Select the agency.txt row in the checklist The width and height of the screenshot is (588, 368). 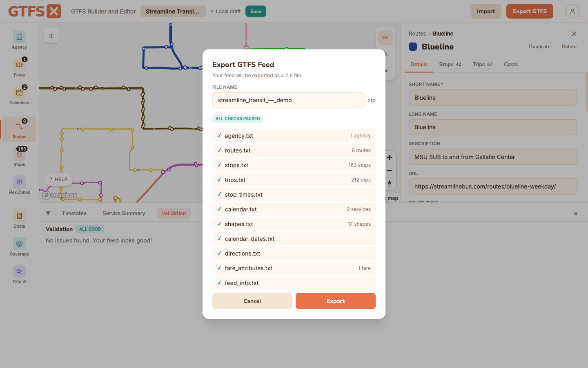point(294,136)
